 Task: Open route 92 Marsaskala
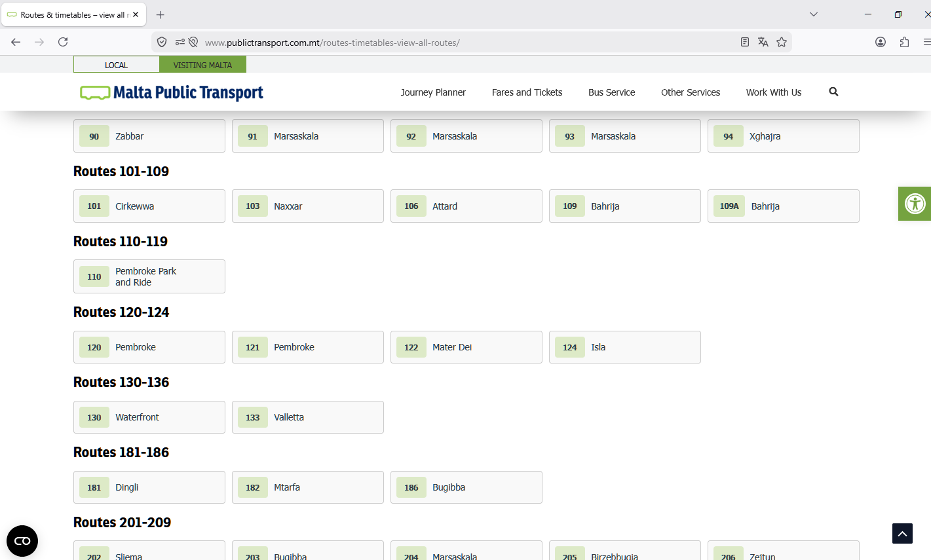pyautogui.click(x=466, y=136)
